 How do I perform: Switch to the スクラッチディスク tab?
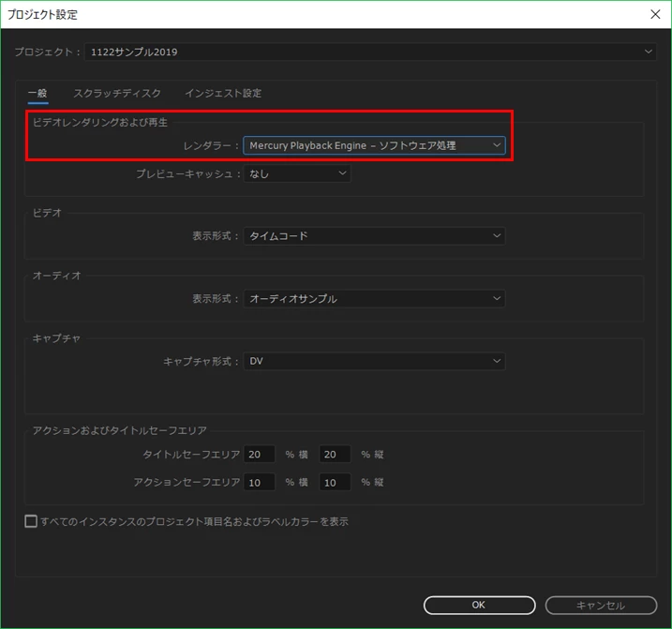(x=117, y=93)
